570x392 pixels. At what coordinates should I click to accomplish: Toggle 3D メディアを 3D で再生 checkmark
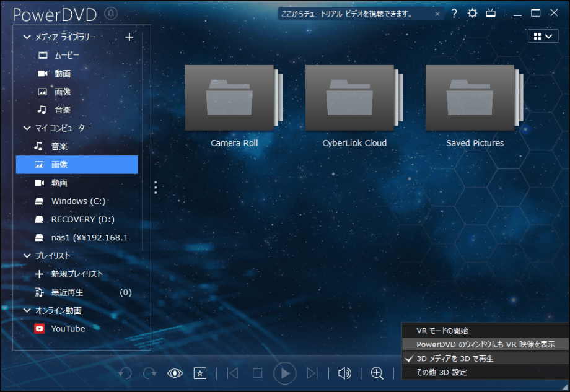coord(485,359)
